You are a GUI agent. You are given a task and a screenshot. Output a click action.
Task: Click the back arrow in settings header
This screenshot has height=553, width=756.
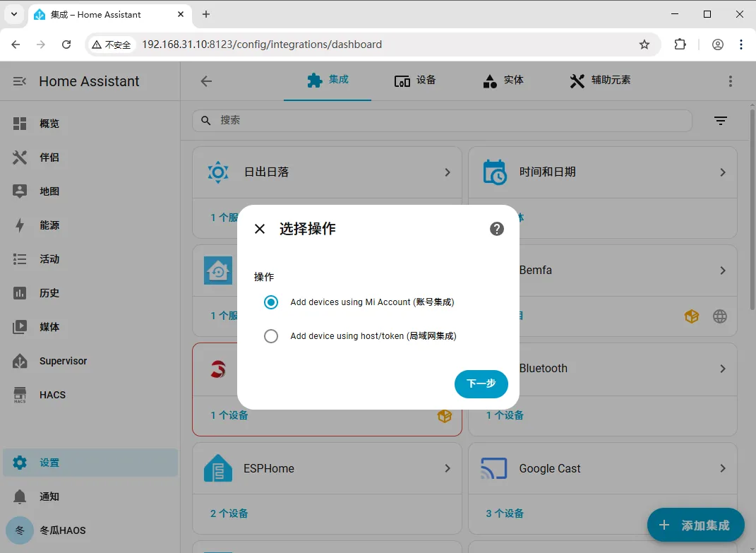click(x=206, y=81)
